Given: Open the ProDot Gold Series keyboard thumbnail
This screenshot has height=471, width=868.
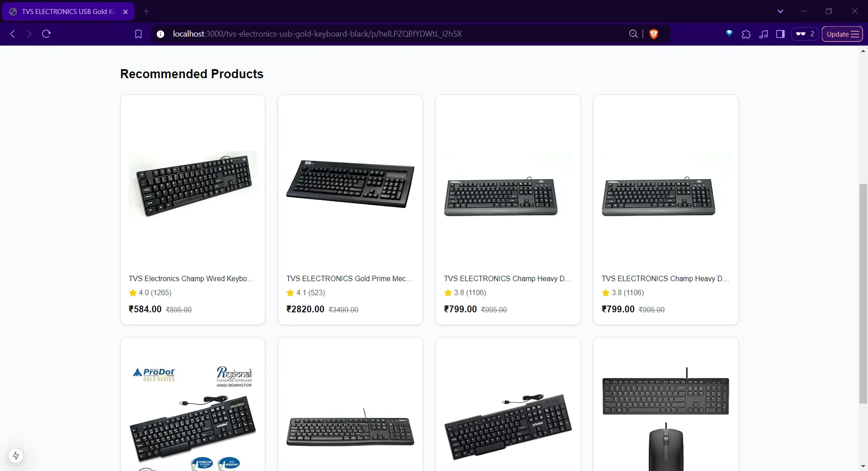Looking at the screenshot, I should coord(193,416).
